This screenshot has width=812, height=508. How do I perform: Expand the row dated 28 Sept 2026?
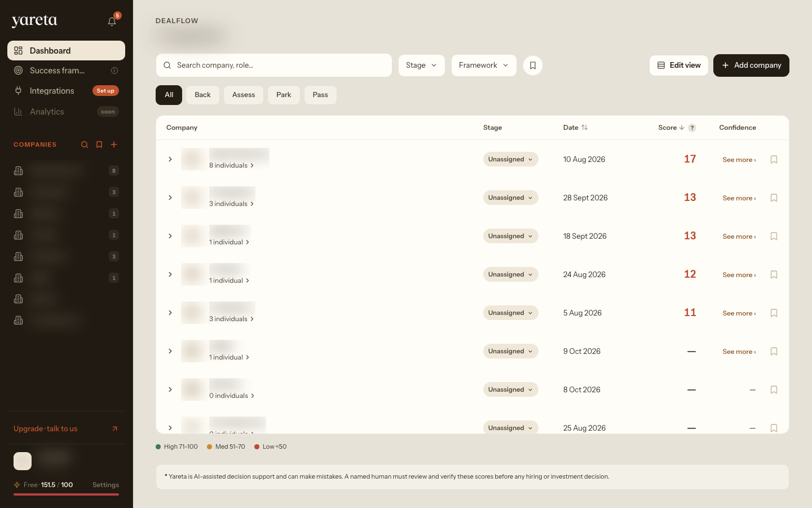[x=170, y=198]
